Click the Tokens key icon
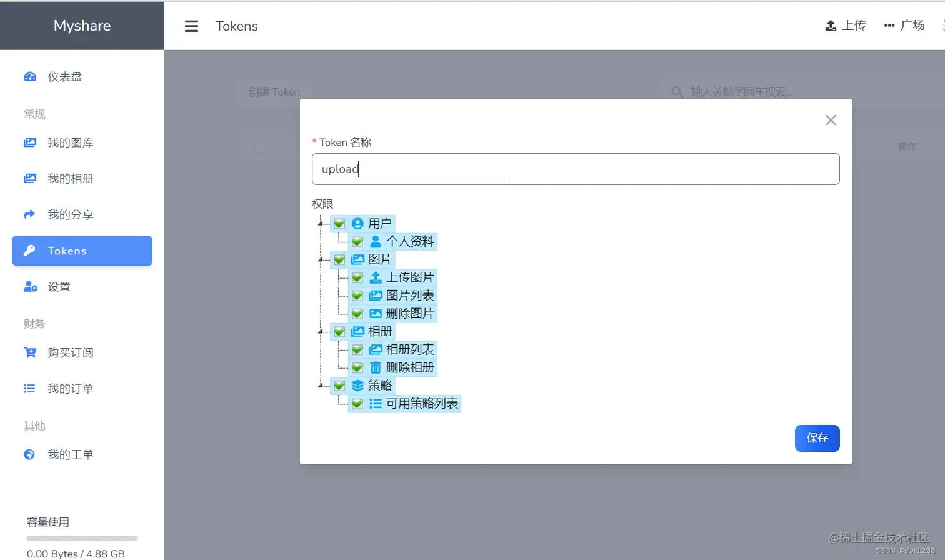 [29, 251]
